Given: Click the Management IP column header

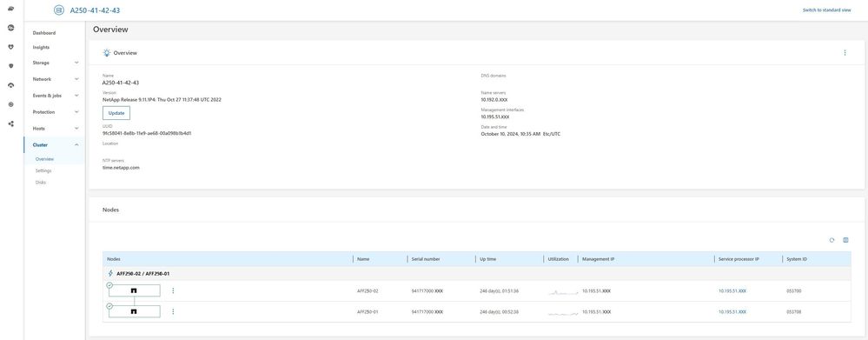Looking at the screenshot, I should pos(598,259).
